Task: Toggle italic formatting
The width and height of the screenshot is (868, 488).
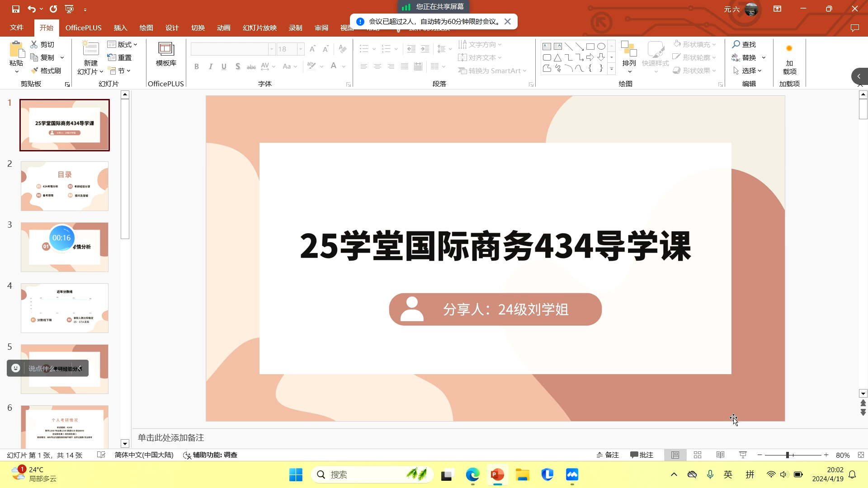Action: tap(210, 66)
